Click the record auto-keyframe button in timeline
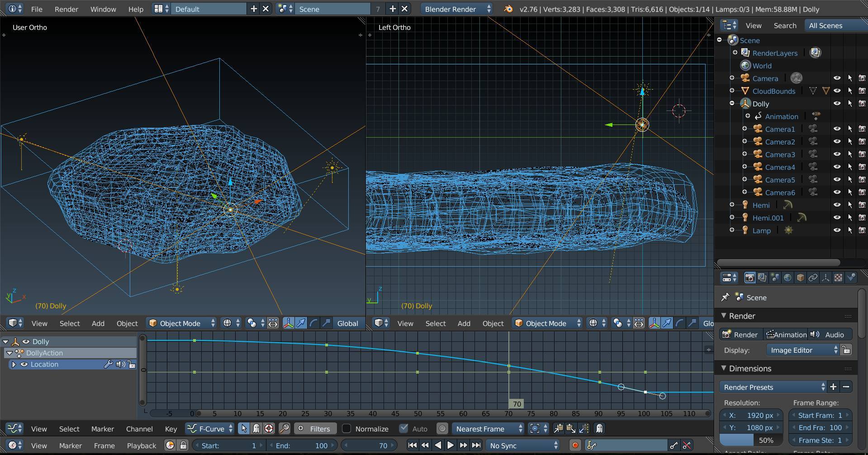Viewport: 868px width, 455px height. (x=575, y=445)
